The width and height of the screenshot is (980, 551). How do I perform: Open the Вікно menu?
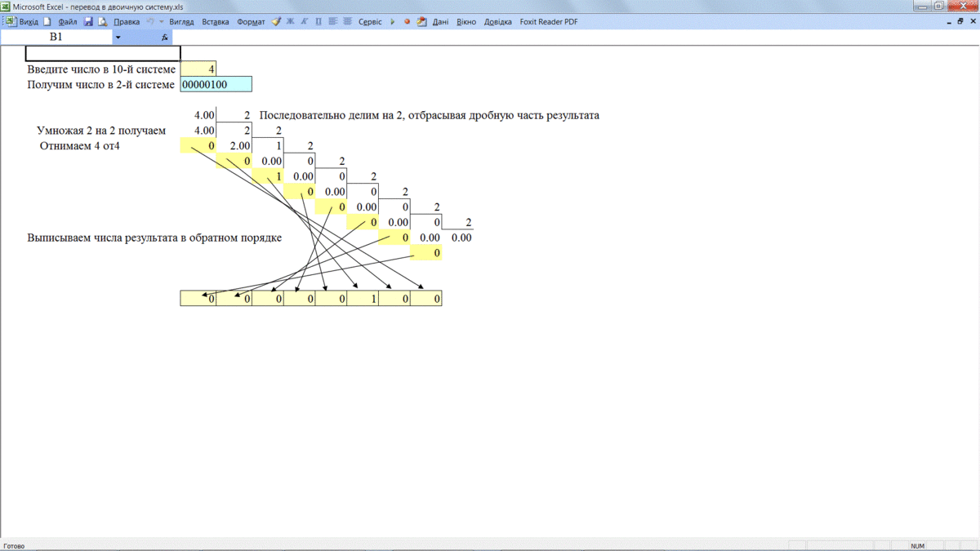(x=466, y=22)
